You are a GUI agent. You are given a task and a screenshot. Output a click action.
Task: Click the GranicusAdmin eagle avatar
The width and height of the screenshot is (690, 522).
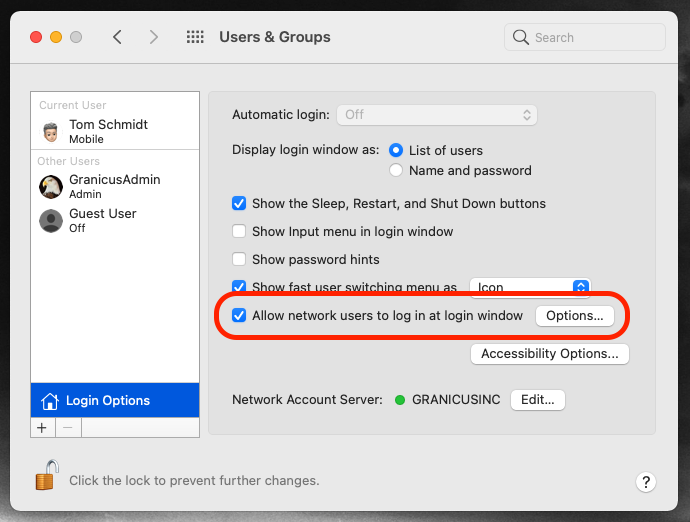pyautogui.click(x=51, y=186)
